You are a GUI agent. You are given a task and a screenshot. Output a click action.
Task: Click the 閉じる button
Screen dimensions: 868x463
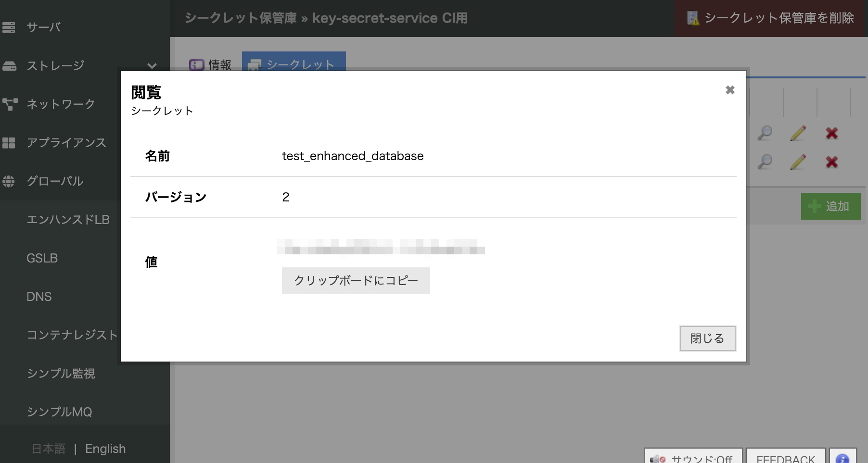tap(707, 338)
